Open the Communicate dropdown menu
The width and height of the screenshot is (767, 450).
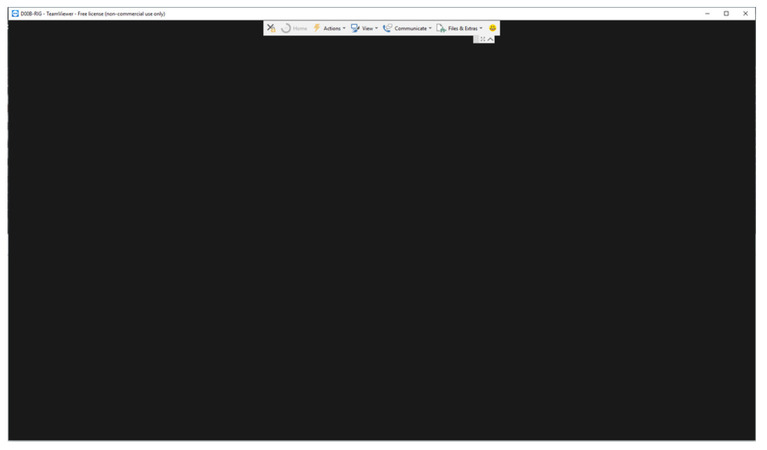407,28
